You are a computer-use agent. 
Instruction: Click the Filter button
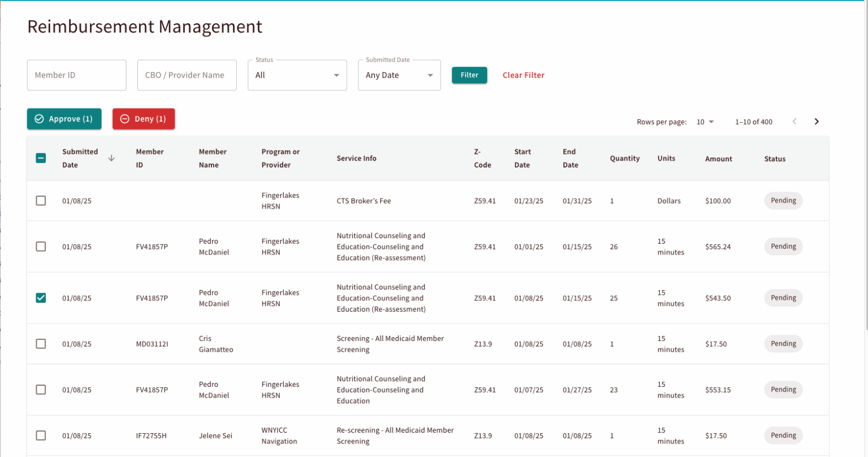pos(470,75)
